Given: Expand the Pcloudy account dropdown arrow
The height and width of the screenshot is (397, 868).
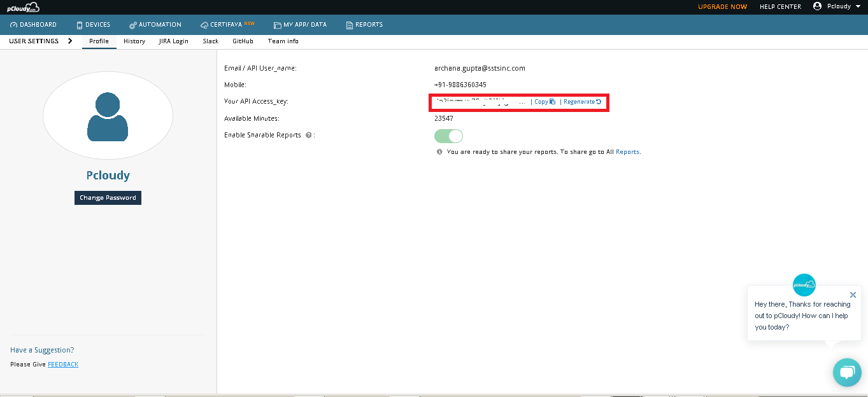Looking at the screenshot, I should click(858, 6).
